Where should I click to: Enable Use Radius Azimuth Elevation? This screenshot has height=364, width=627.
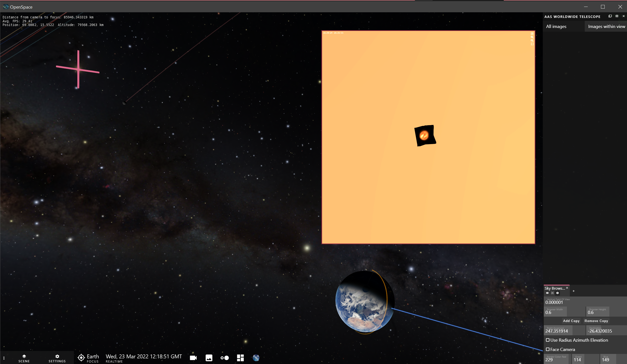[x=548, y=340]
